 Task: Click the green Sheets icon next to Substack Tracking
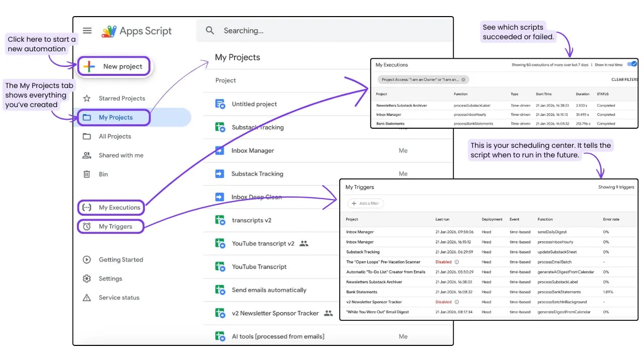220,127
